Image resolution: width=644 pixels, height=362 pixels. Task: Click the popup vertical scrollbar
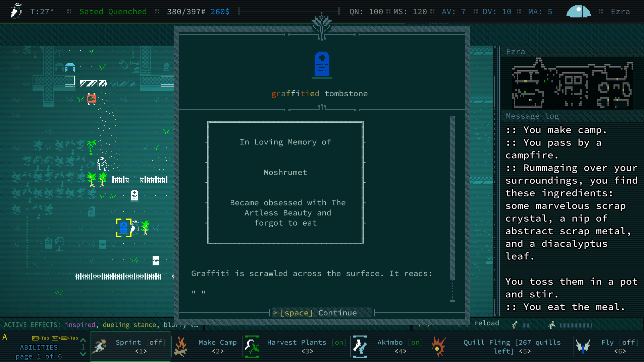pyautogui.click(x=452, y=209)
